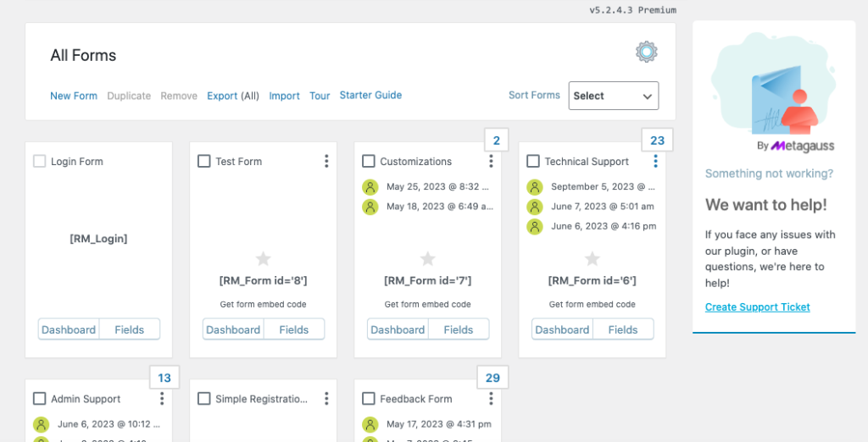
Task: Open the Starter Guide link
Action: pyautogui.click(x=370, y=96)
